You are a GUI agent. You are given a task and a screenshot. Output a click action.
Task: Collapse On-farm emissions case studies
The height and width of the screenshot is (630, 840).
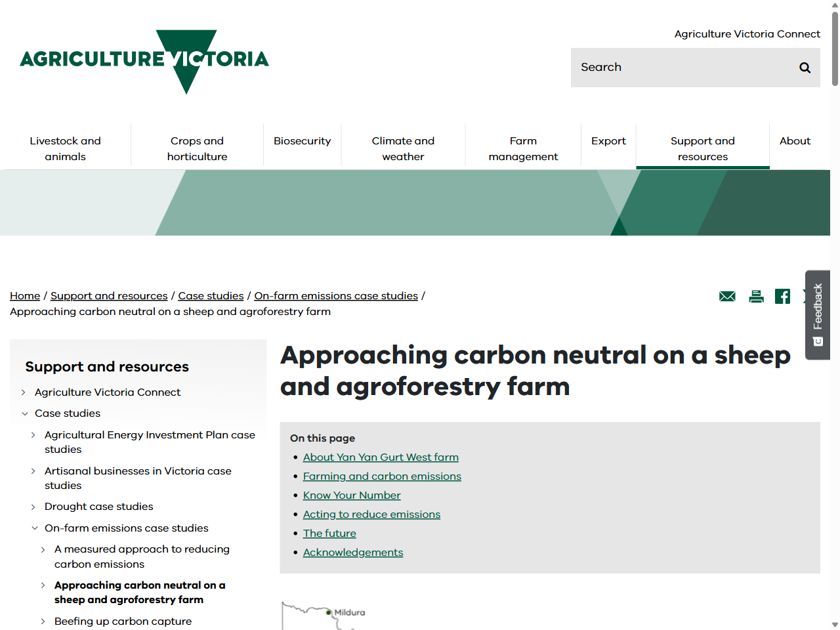pyautogui.click(x=35, y=528)
